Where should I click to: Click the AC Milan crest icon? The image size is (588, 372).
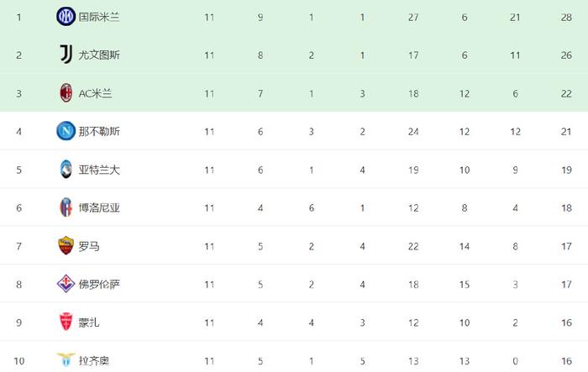(66, 93)
